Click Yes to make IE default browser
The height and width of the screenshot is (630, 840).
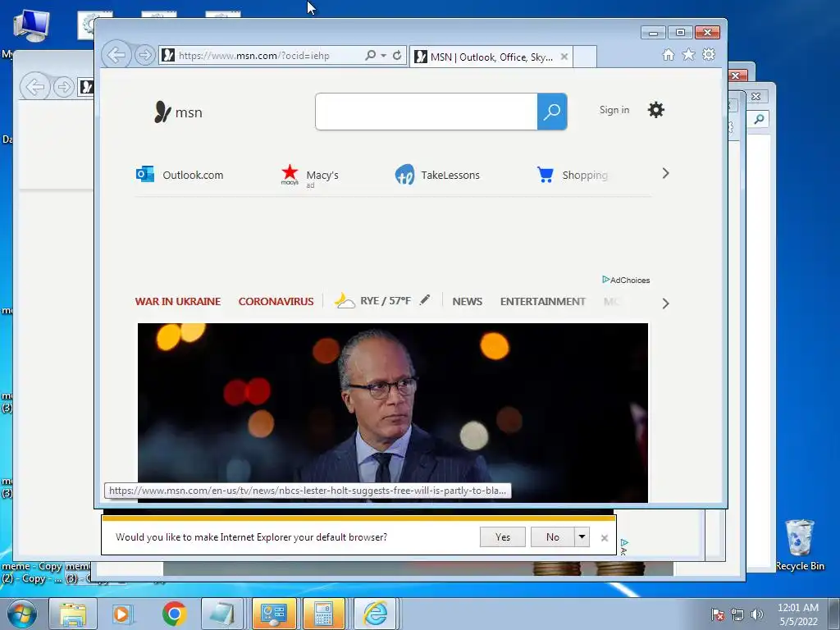(503, 536)
